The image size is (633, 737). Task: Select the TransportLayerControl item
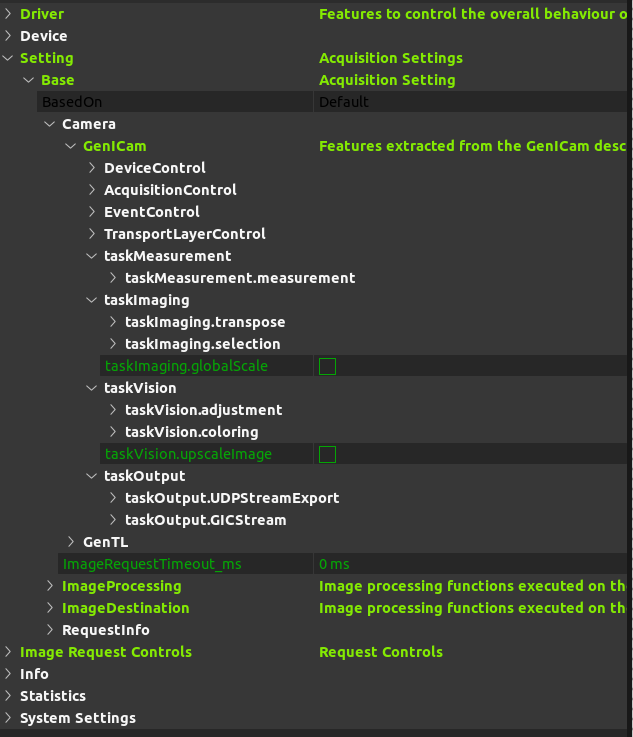(184, 234)
